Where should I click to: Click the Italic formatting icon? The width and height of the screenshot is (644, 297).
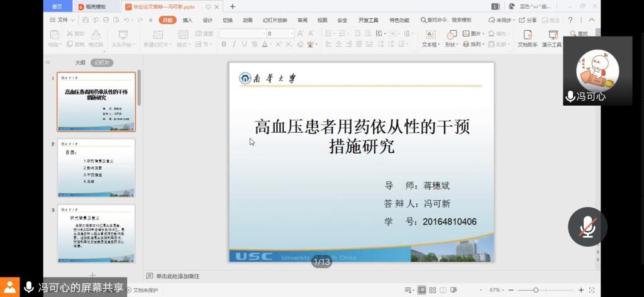pos(234,45)
